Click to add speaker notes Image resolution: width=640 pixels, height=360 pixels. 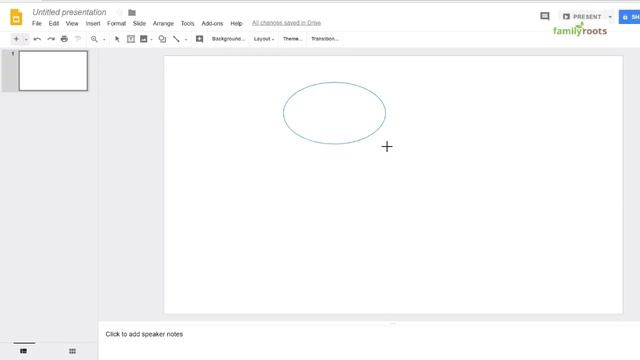[144, 334]
